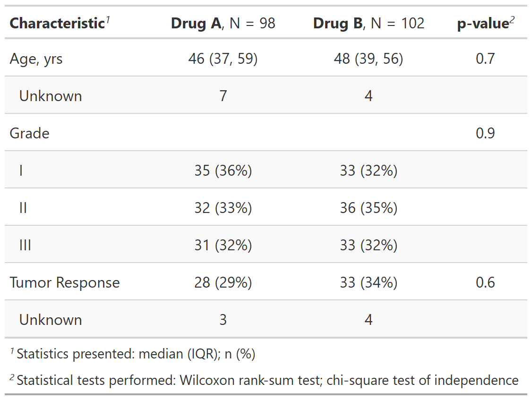Click the Grade row label
532x400 pixels.
click(x=29, y=133)
